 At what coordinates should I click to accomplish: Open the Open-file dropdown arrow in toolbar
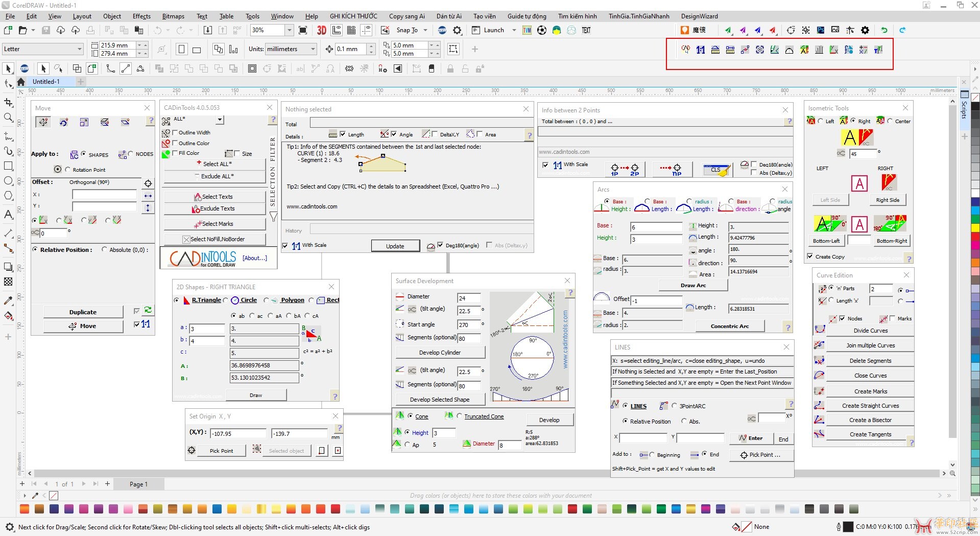click(33, 30)
